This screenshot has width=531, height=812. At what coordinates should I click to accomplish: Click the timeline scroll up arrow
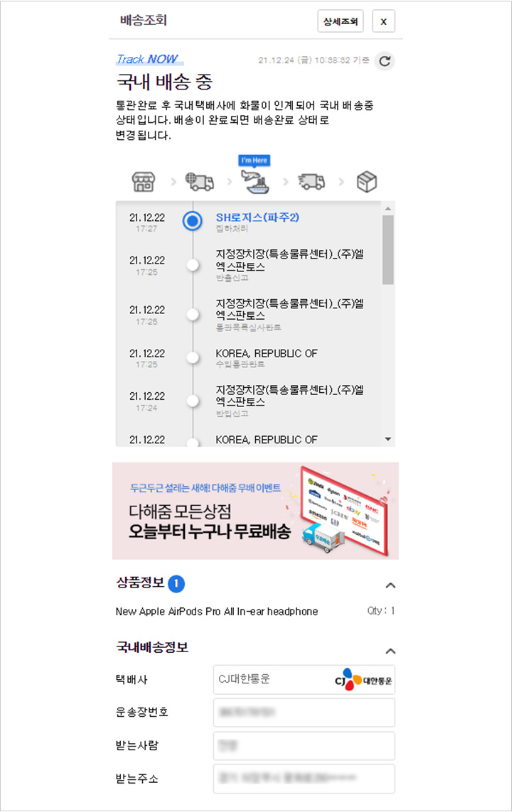click(x=388, y=208)
